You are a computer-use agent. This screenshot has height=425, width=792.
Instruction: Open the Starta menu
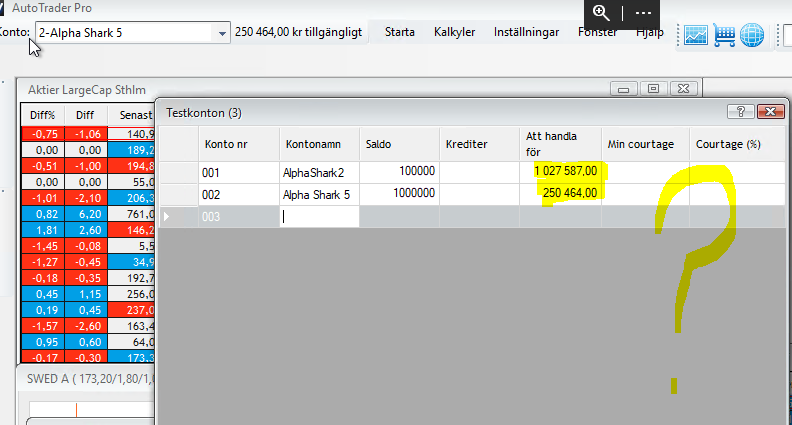point(400,32)
